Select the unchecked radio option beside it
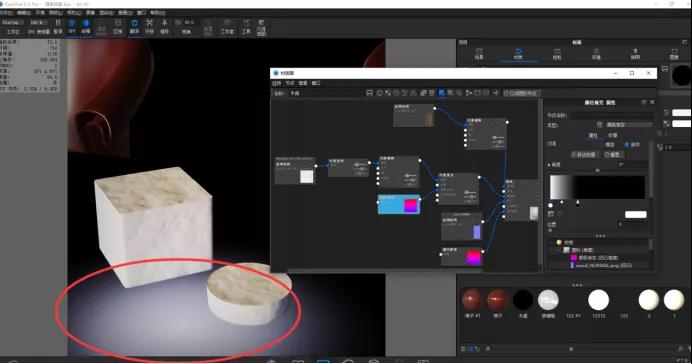 pos(608,145)
